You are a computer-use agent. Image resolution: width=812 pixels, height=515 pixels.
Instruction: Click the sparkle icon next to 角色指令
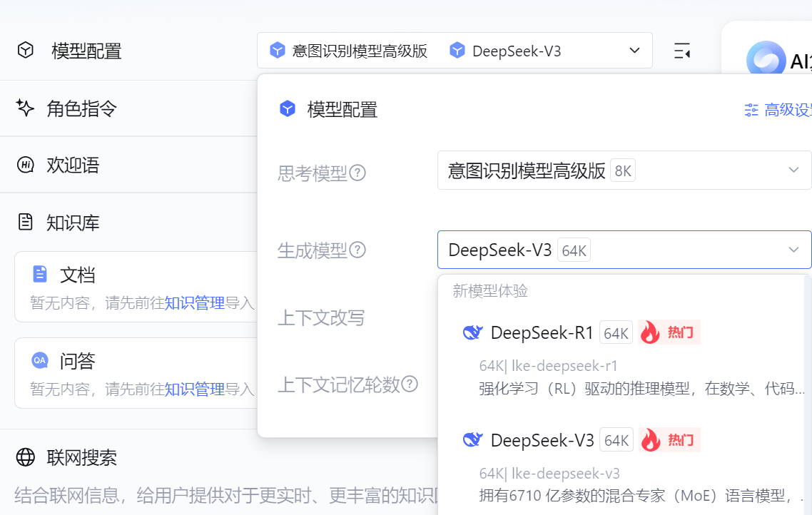coord(25,108)
